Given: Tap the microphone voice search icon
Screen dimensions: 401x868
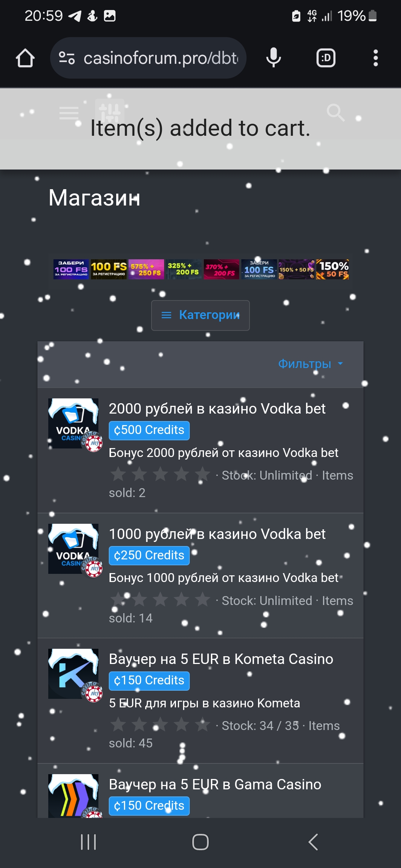Looking at the screenshot, I should click(x=274, y=58).
